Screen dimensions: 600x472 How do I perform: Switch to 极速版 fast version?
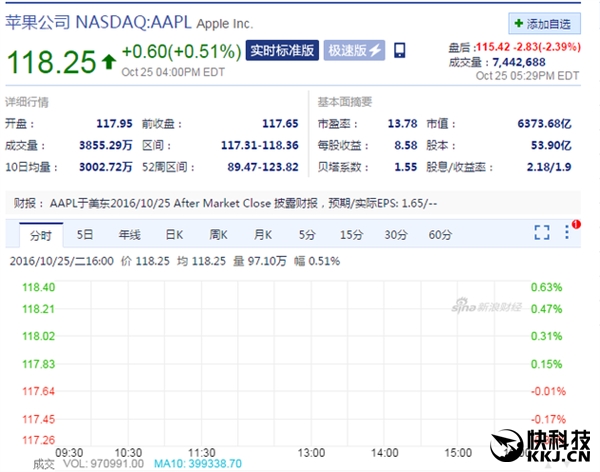coord(355,50)
